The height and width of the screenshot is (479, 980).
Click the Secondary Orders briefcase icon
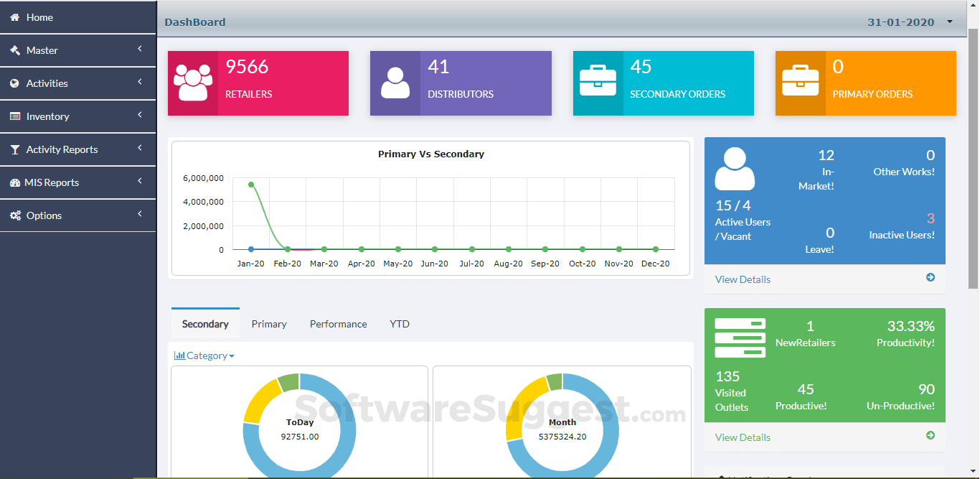pyautogui.click(x=598, y=79)
